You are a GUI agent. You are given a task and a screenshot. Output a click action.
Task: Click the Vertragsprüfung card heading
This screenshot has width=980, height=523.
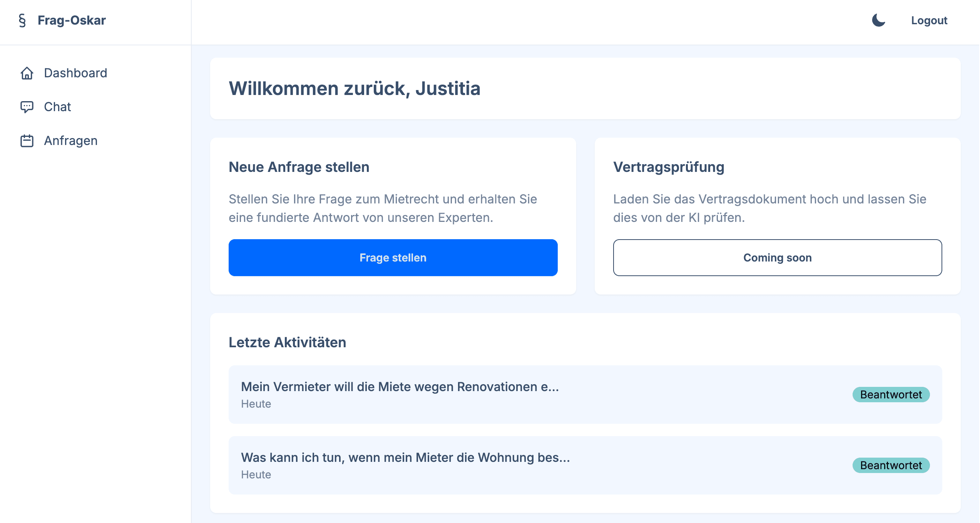pyautogui.click(x=669, y=167)
